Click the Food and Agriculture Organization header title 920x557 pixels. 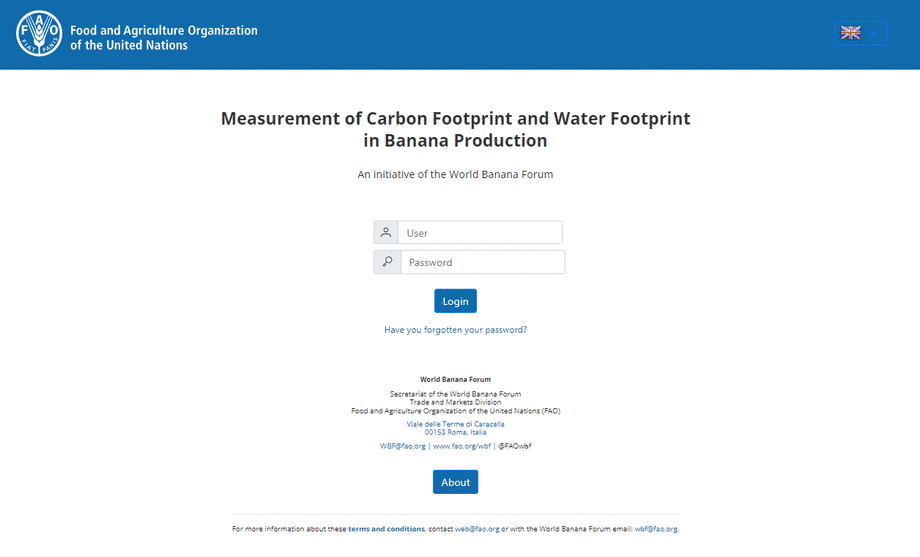(x=163, y=37)
